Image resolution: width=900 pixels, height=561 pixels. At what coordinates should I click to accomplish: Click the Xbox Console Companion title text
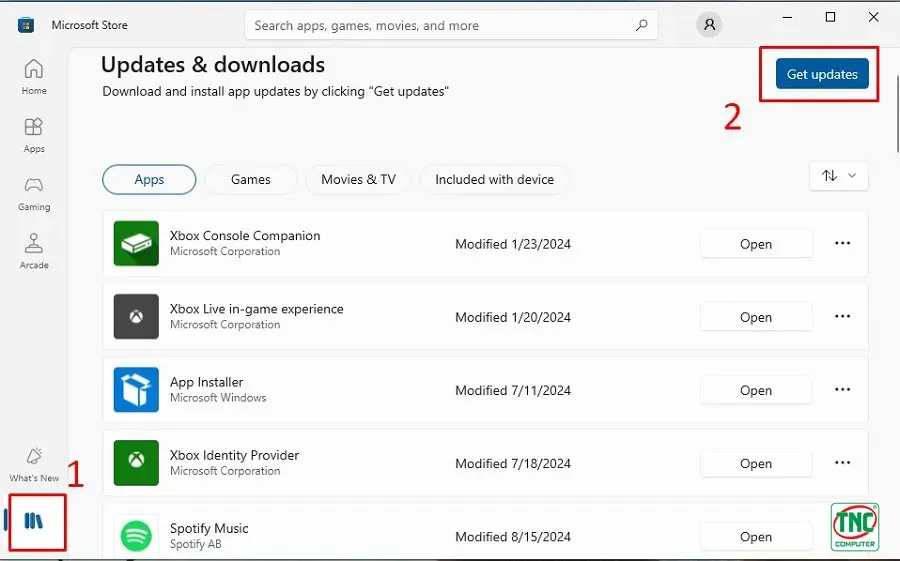click(x=245, y=235)
